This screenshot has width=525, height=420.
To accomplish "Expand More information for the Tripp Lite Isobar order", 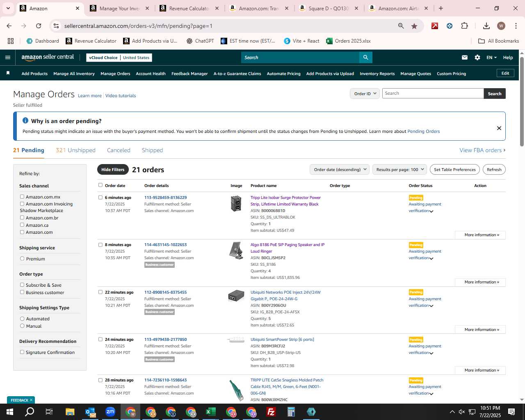I will [x=480, y=235].
